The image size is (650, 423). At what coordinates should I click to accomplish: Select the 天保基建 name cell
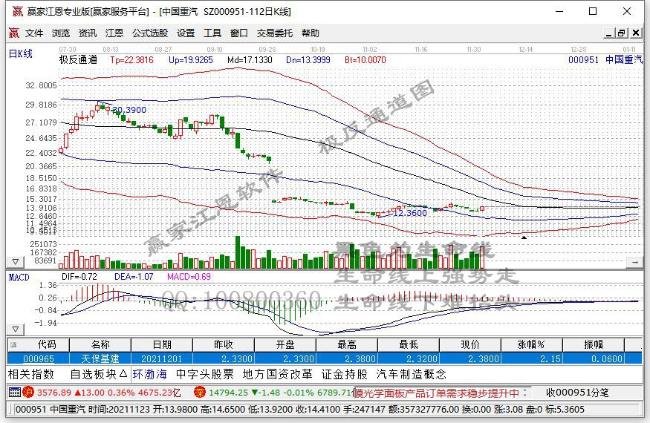point(100,359)
